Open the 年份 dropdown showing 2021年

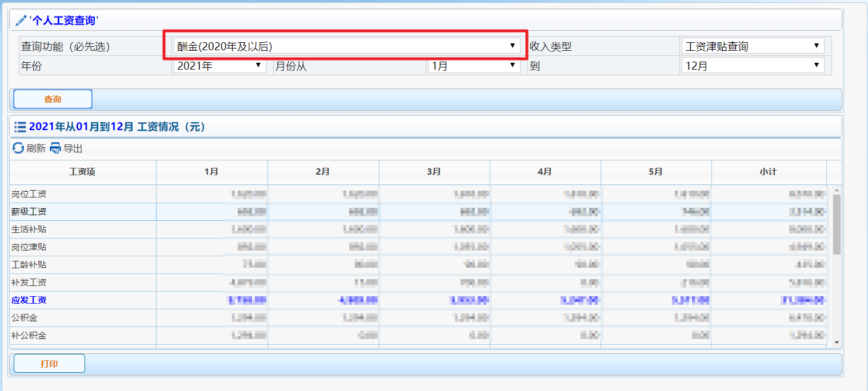pyautogui.click(x=219, y=66)
